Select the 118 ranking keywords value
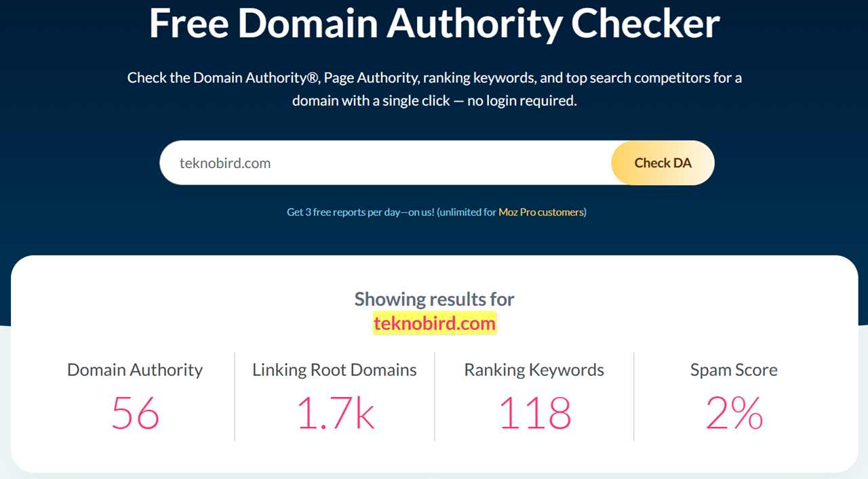 point(535,413)
